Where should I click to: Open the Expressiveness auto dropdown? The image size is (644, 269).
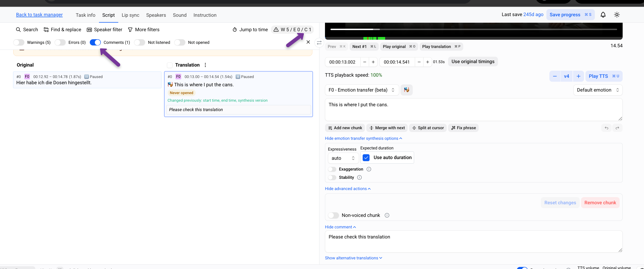pos(343,158)
